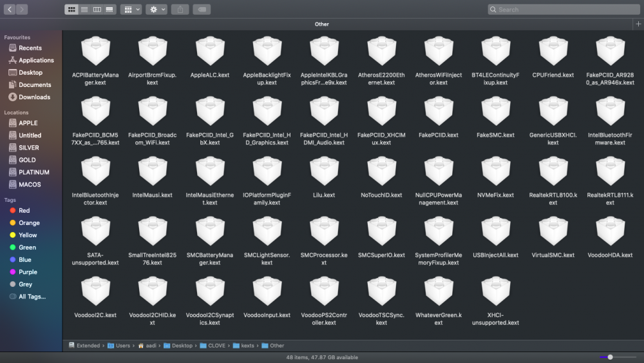
Task: Select the NoTouchID.kext icon
Action: (381, 171)
